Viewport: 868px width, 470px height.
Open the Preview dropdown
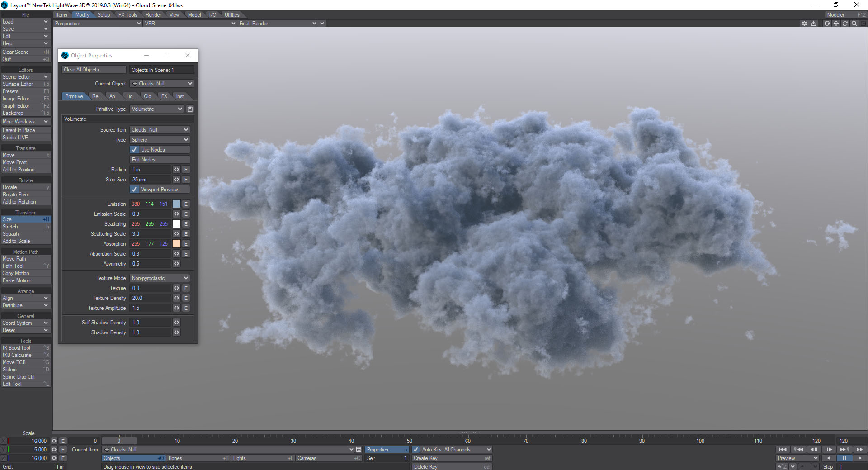coord(797,458)
